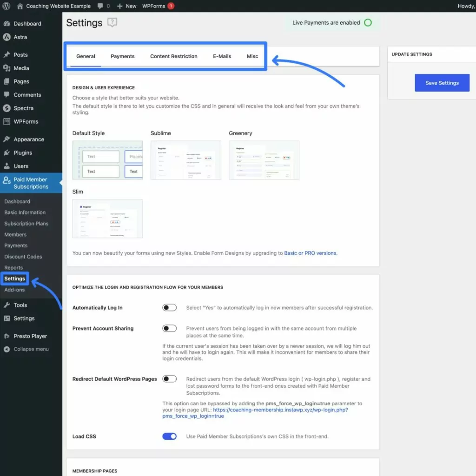Click the Users person icon
The width and height of the screenshot is (476, 476).
pyautogui.click(x=7, y=166)
